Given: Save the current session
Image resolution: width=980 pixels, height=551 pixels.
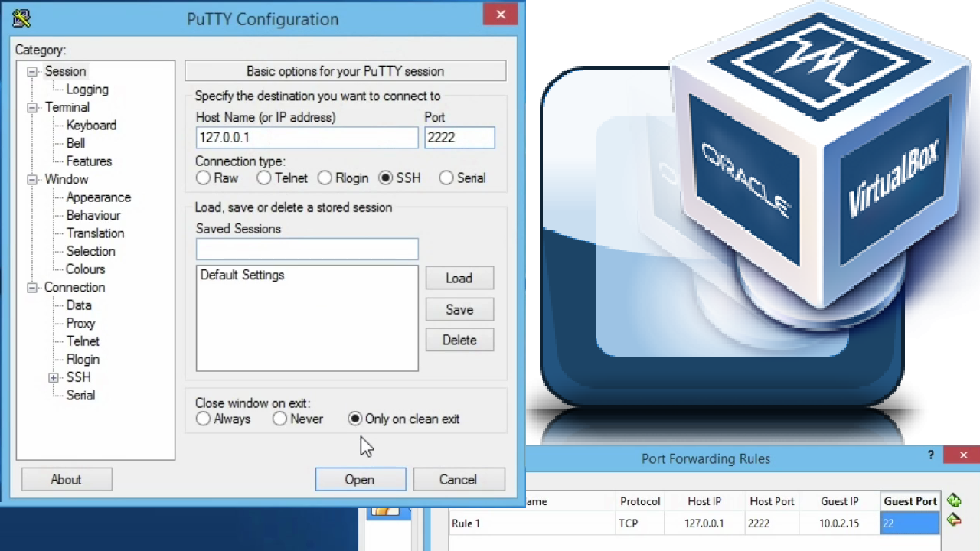Looking at the screenshot, I should [459, 310].
